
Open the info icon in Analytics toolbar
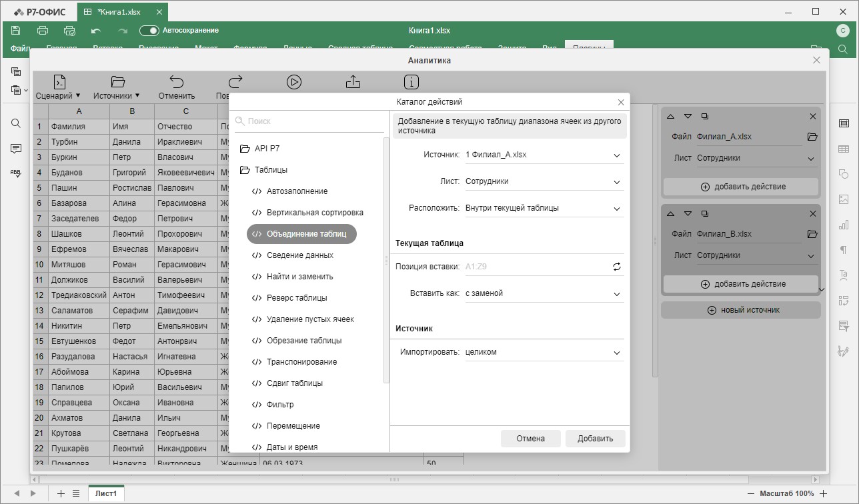(412, 82)
